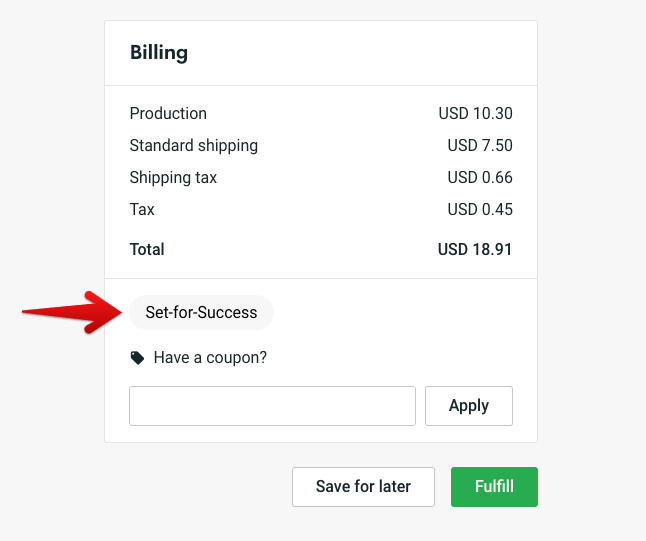The image size is (646, 541).
Task: Click the 'Have a coupon?' label
Action: coord(210,358)
